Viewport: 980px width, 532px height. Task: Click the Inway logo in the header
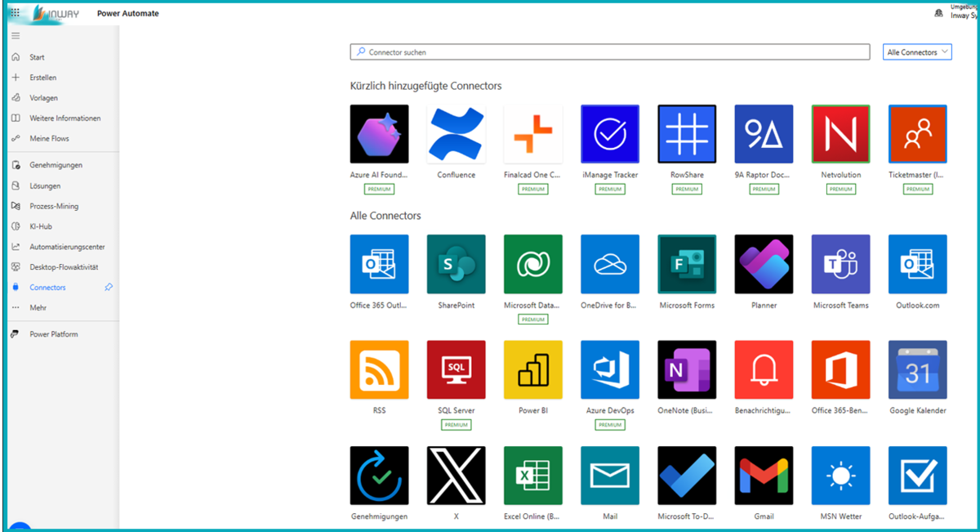pos(56,14)
